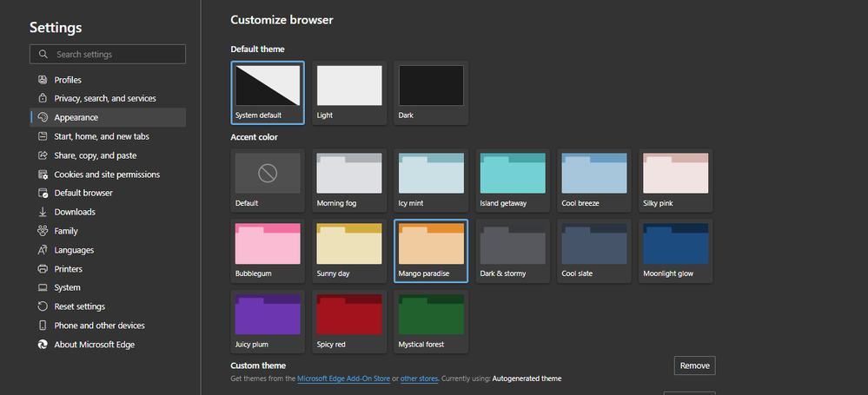Choose the Mystical forest accent color

coord(431,321)
